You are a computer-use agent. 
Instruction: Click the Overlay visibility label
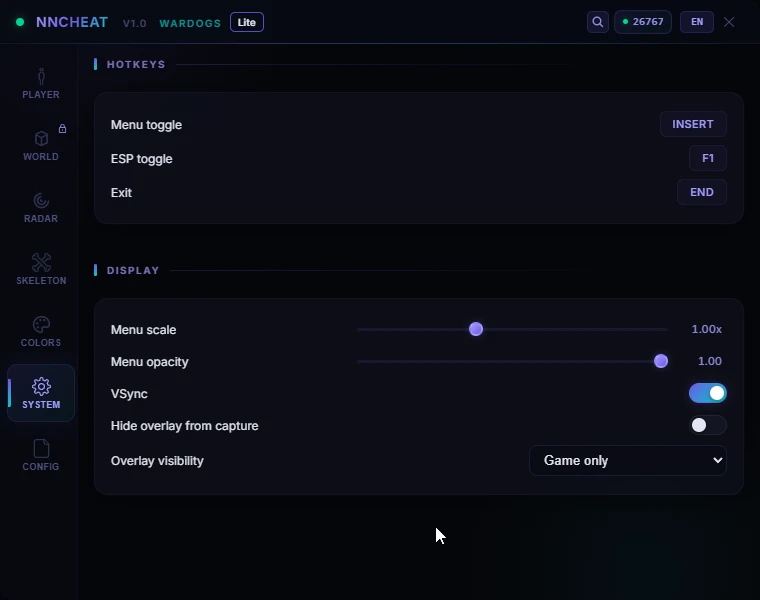click(x=157, y=461)
